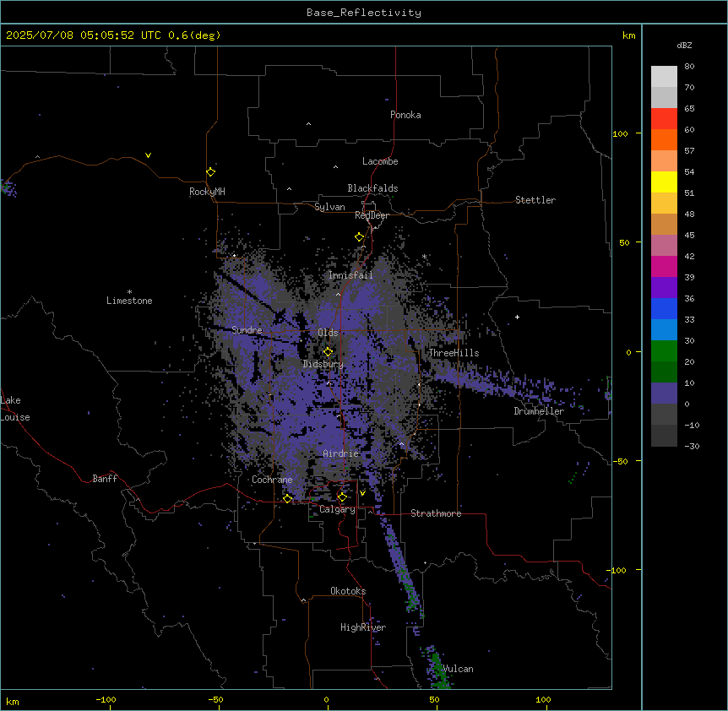The height and width of the screenshot is (711, 728).
Task: Click the km unit label at top right
Action: 628,35
